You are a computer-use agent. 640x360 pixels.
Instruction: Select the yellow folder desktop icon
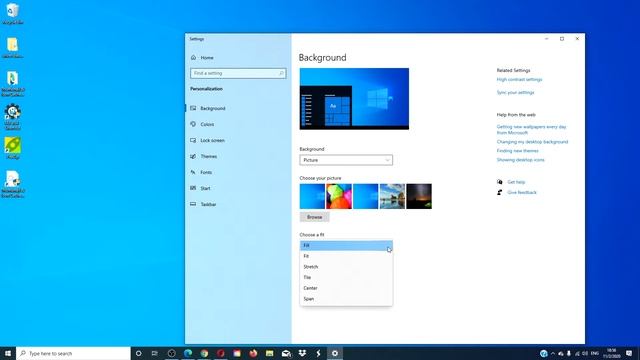13,47
